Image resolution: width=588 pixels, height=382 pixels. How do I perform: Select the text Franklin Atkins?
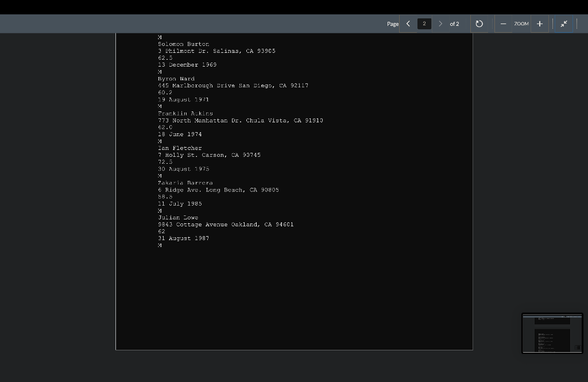pyautogui.click(x=185, y=113)
